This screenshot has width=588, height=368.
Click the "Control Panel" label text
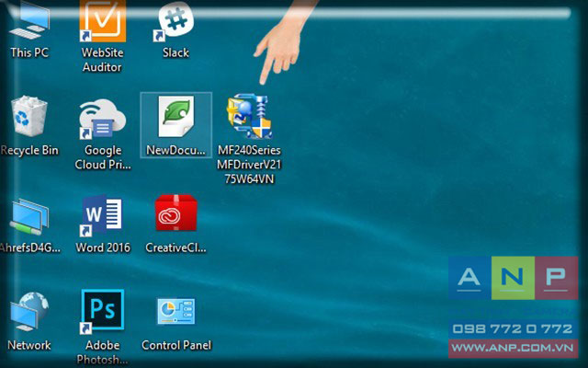[x=176, y=345]
